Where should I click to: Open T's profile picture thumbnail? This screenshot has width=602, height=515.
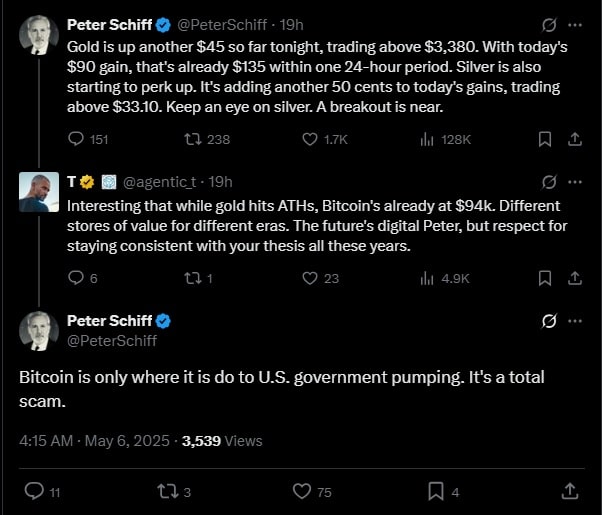point(39,191)
